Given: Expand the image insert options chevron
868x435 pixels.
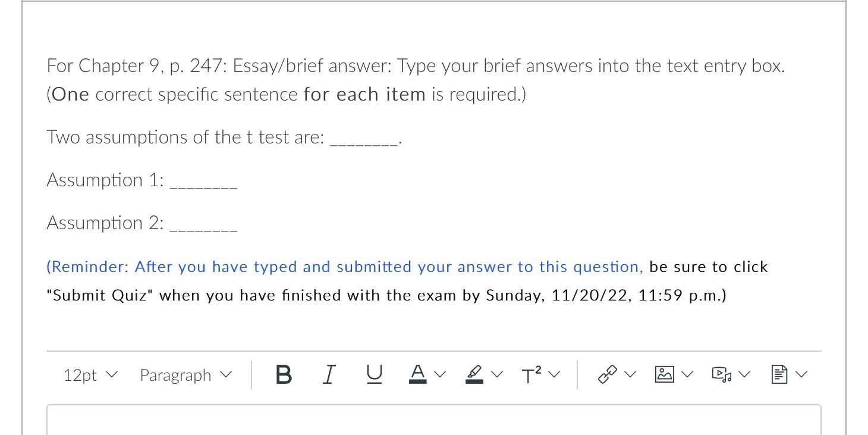Looking at the screenshot, I should (688, 375).
